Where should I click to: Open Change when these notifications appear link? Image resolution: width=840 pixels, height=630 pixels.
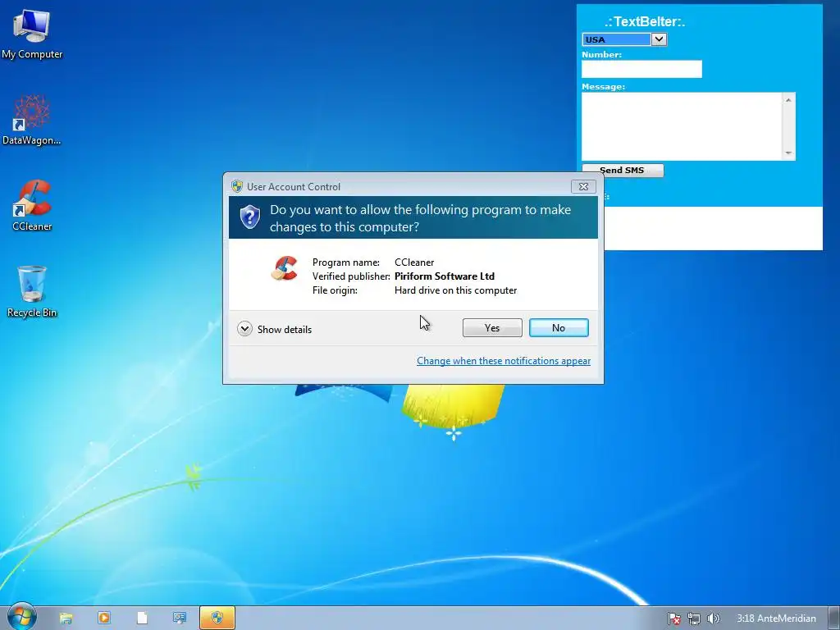504,361
